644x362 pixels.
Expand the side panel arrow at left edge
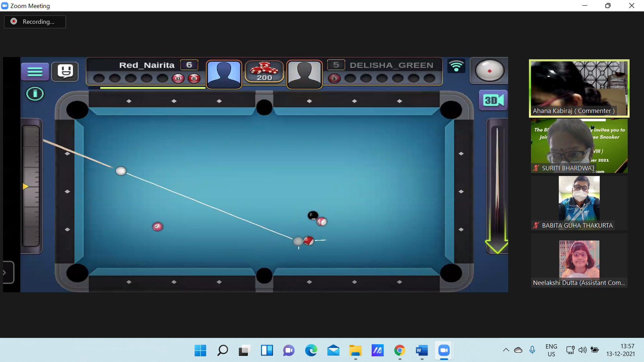8,272
